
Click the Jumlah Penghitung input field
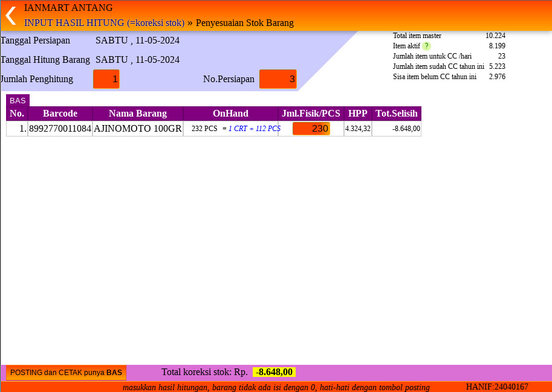click(106, 79)
